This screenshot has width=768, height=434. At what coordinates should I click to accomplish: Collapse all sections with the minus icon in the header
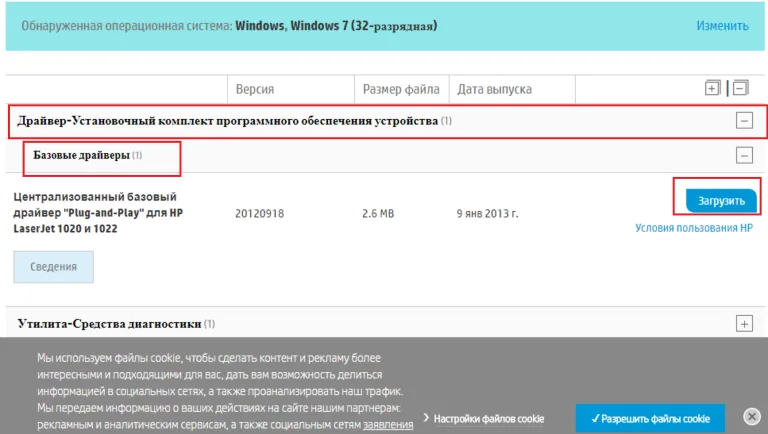click(x=741, y=88)
